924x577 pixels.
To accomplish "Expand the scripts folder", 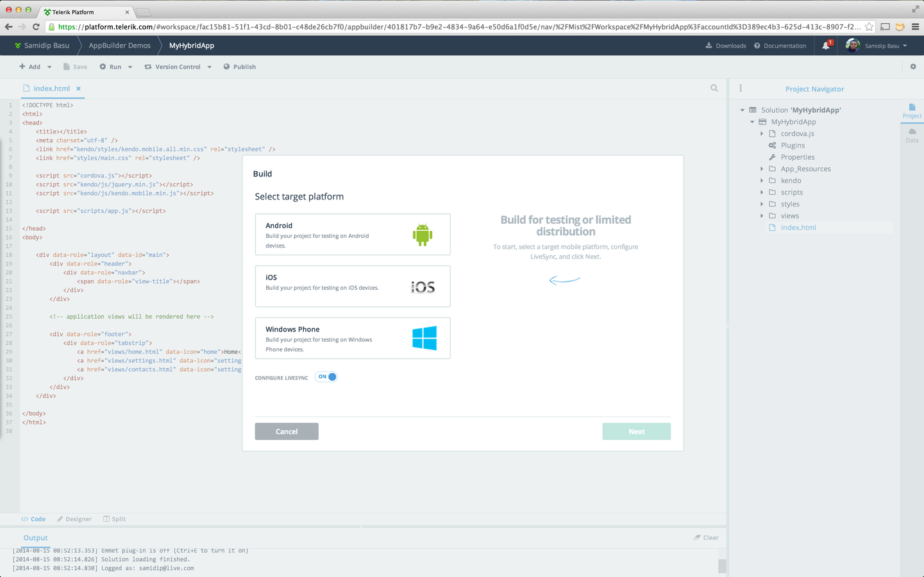I will point(762,192).
